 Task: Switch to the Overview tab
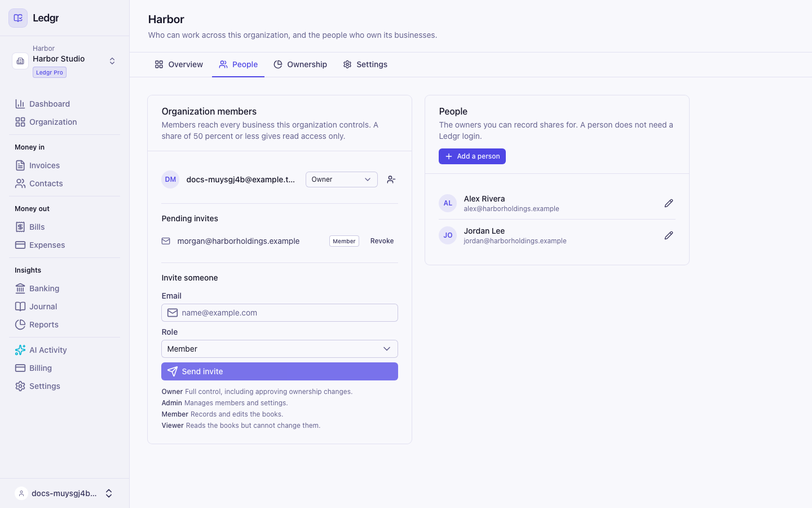(179, 64)
